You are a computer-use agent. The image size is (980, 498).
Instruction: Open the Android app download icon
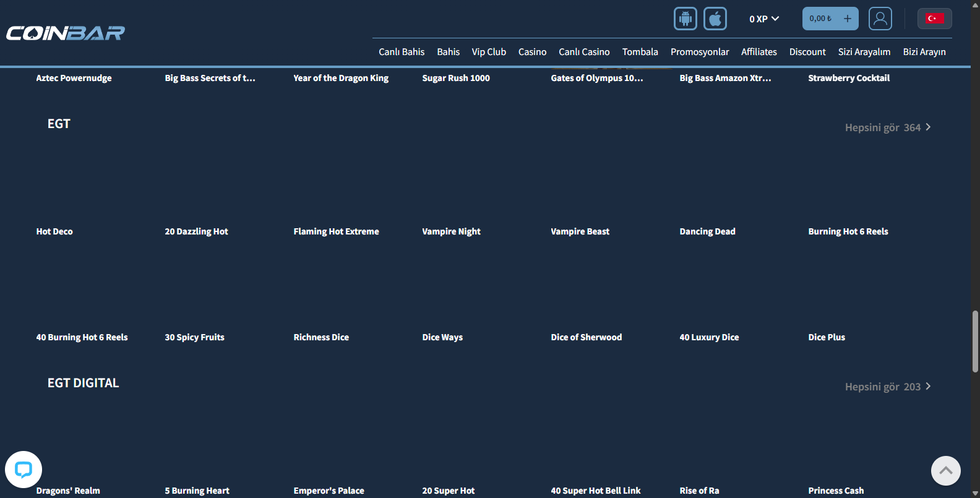[x=686, y=19]
